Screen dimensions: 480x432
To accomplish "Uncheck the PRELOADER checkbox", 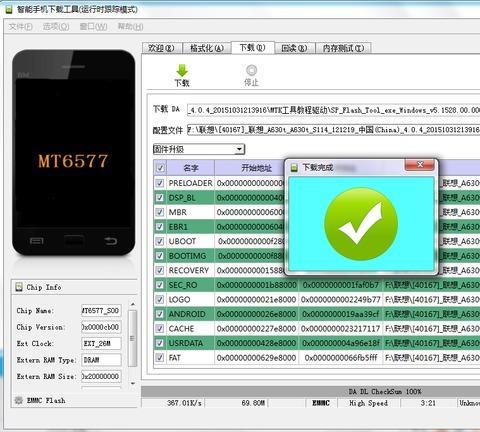I will coord(160,183).
